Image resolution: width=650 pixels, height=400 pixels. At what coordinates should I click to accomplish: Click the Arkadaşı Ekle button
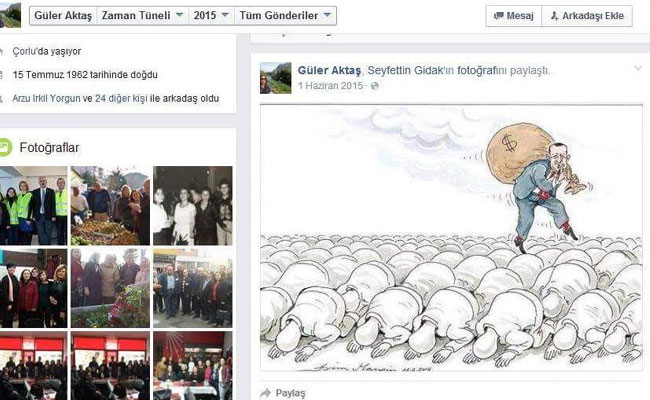[x=587, y=16]
